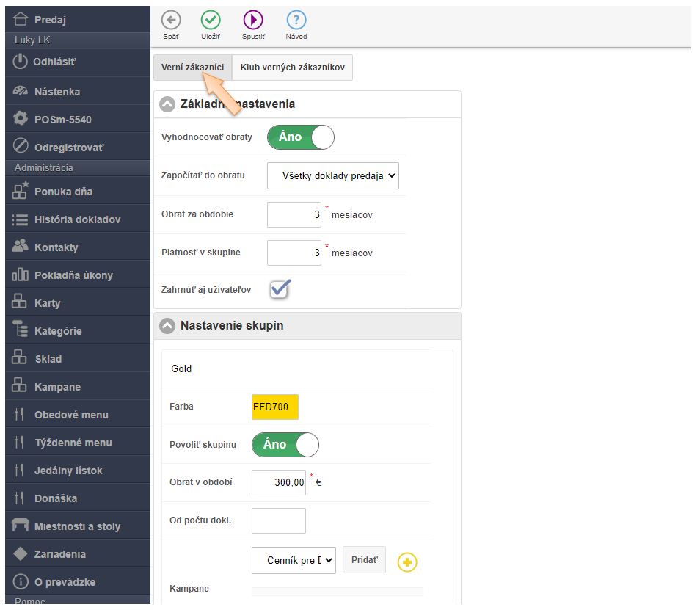700x610 pixels.
Task: Click the yellow plus icon beside Pridať
Action: 407,562
